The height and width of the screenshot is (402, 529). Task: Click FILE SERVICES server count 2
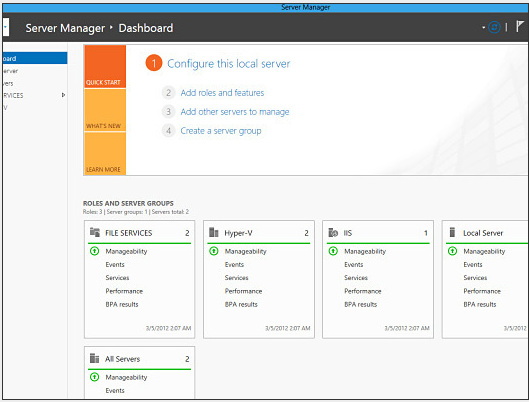point(187,233)
